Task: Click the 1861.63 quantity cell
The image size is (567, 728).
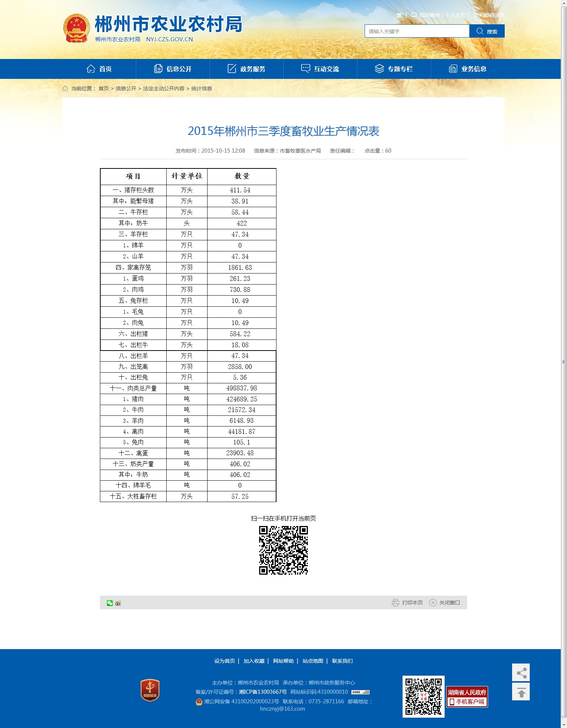Action: pyautogui.click(x=241, y=268)
